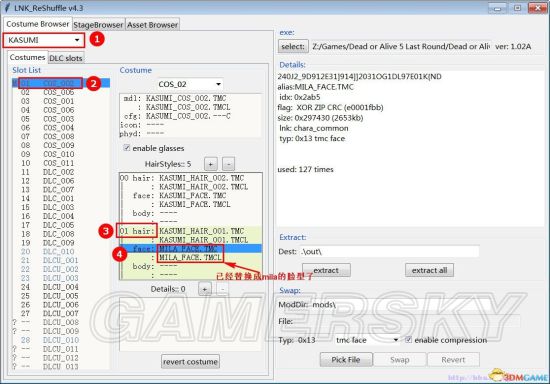
Task: Open the tmc face type dropdown
Action: (x=367, y=340)
